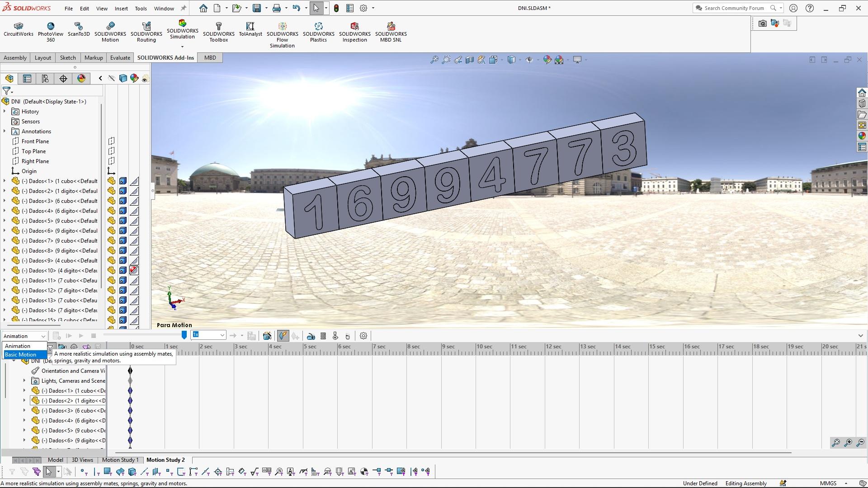The image size is (868, 488).
Task: Click Zoom to Fit in heads-up toolbar
Action: [434, 60]
